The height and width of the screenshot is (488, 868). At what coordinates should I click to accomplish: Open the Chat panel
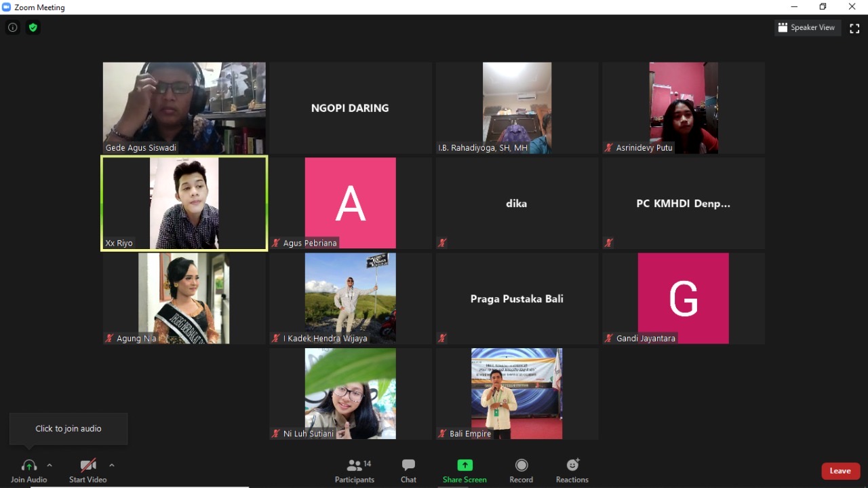pyautogui.click(x=408, y=471)
